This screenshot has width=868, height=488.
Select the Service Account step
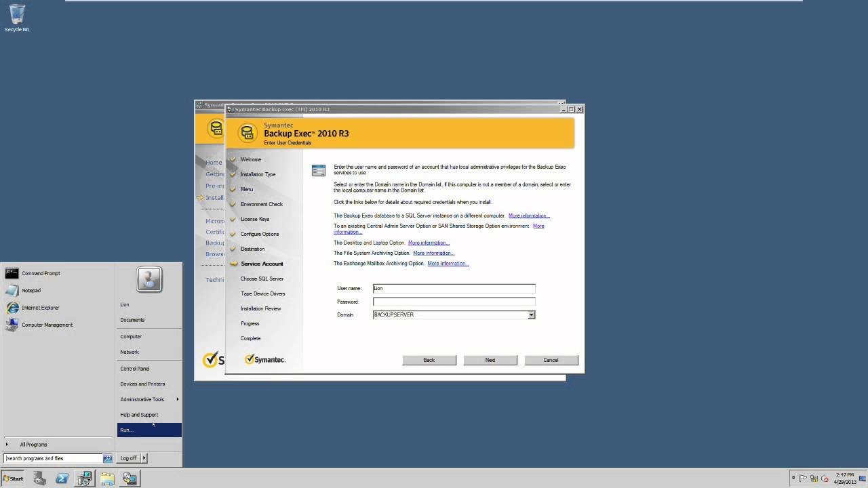tap(262, 264)
